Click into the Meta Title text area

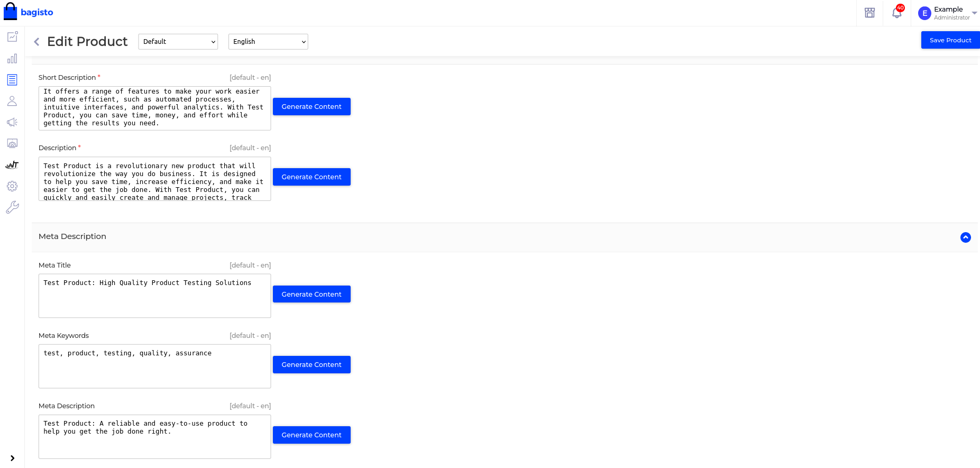(x=154, y=296)
